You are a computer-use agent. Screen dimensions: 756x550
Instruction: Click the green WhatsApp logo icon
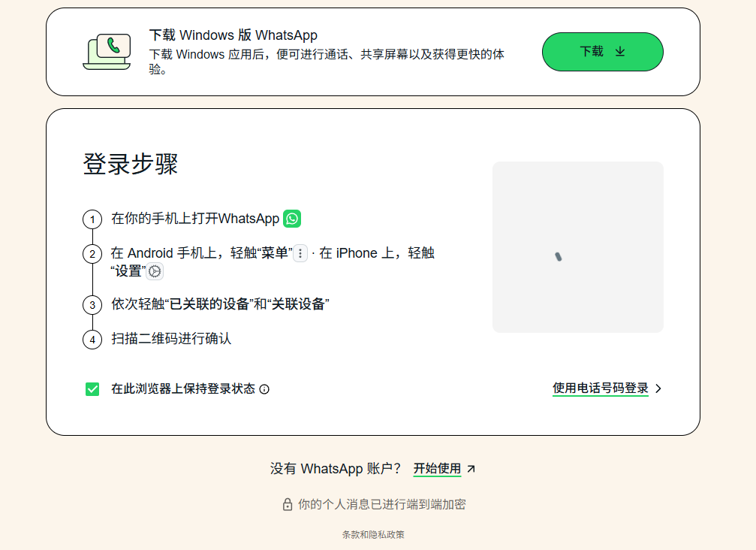(x=292, y=219)
